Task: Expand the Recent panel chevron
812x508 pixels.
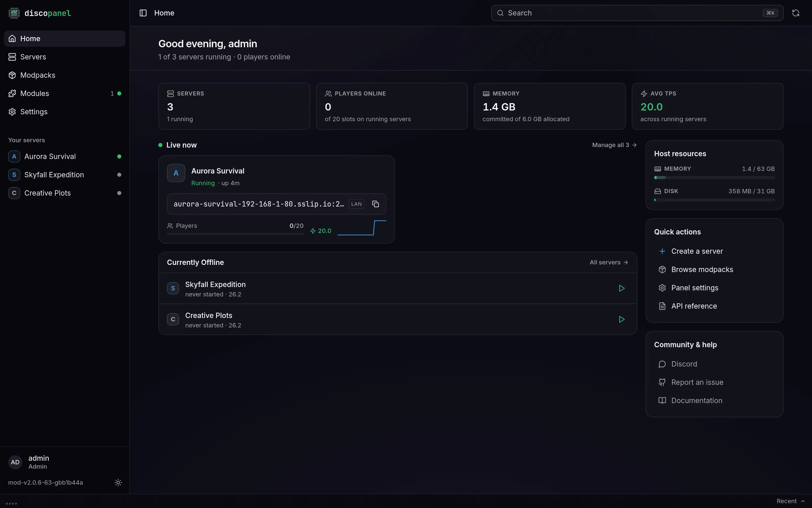Action: 803,501
